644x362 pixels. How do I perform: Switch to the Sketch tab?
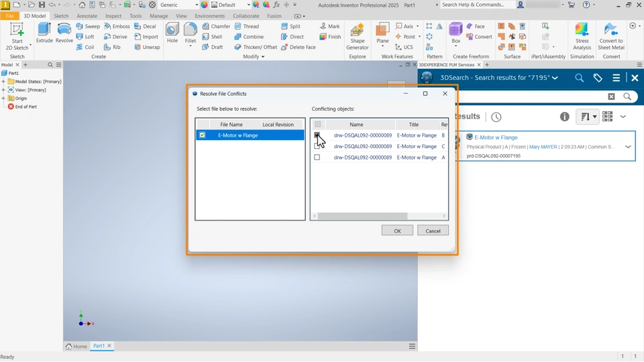(61, 16)
